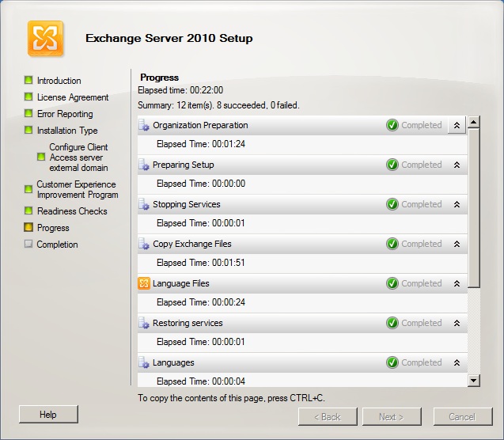
Task: Click the 'To copy the contents' hint text
Action: coord(231,398)
